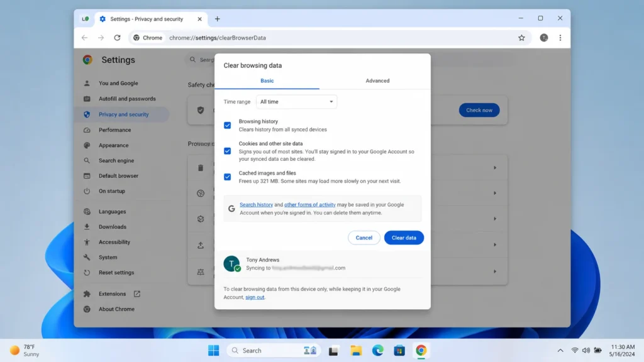
Task: Click the Wi-Fi tray icon
Action: click(x=575, y=351)
